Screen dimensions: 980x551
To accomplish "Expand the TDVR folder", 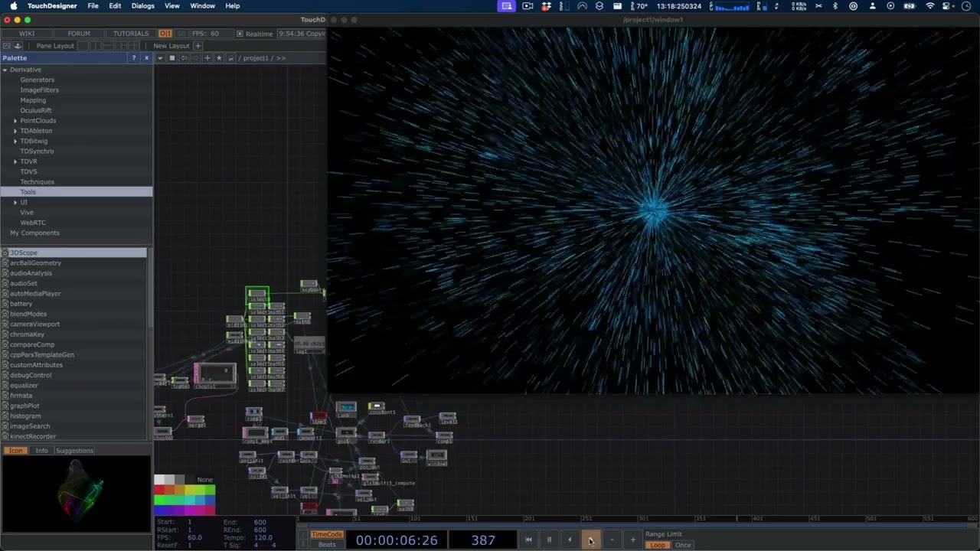I will click(15, 161).
